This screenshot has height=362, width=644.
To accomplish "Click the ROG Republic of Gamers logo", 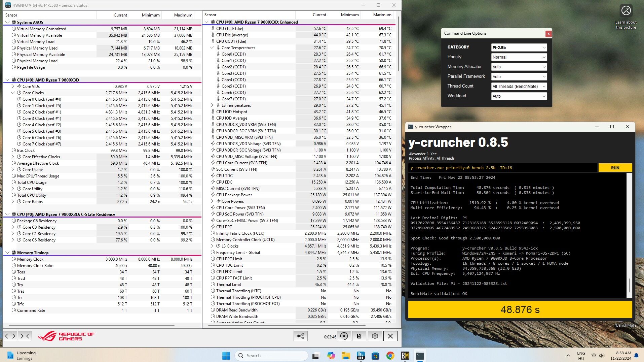I will 66,336.
